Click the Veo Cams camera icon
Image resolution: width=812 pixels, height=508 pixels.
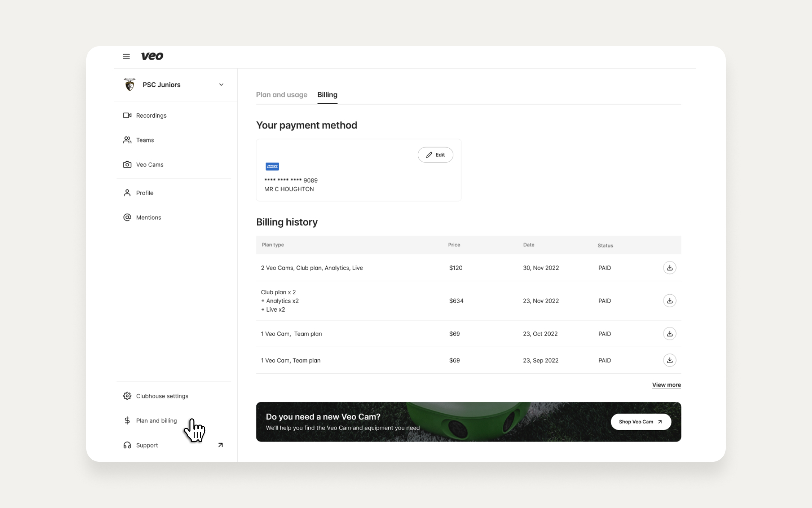click(127, 165)
